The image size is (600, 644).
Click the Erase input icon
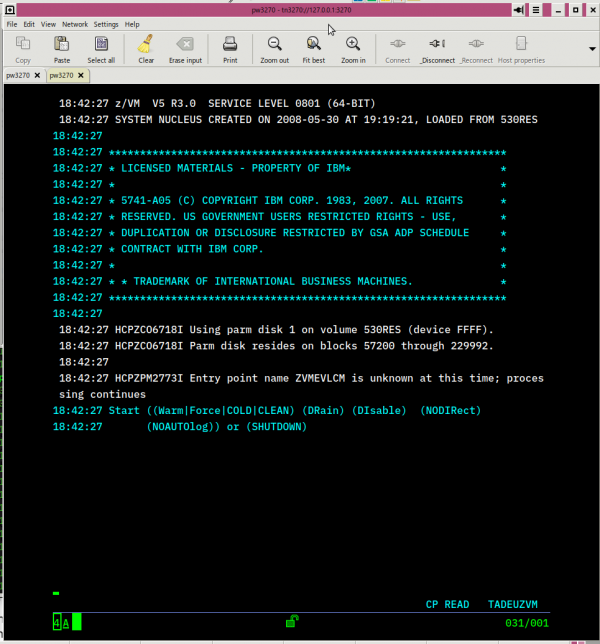pos(185,49)
